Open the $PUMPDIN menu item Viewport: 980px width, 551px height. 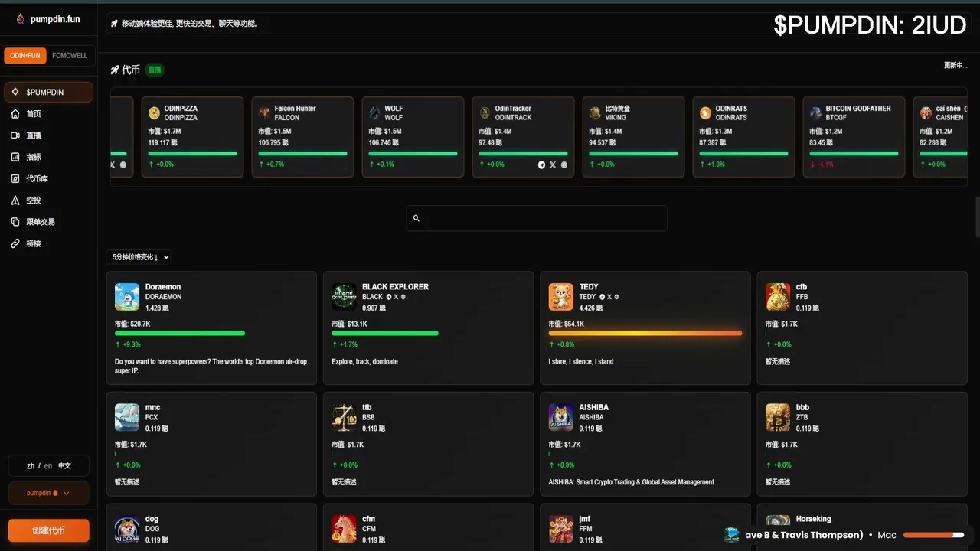tap(48, 92)
